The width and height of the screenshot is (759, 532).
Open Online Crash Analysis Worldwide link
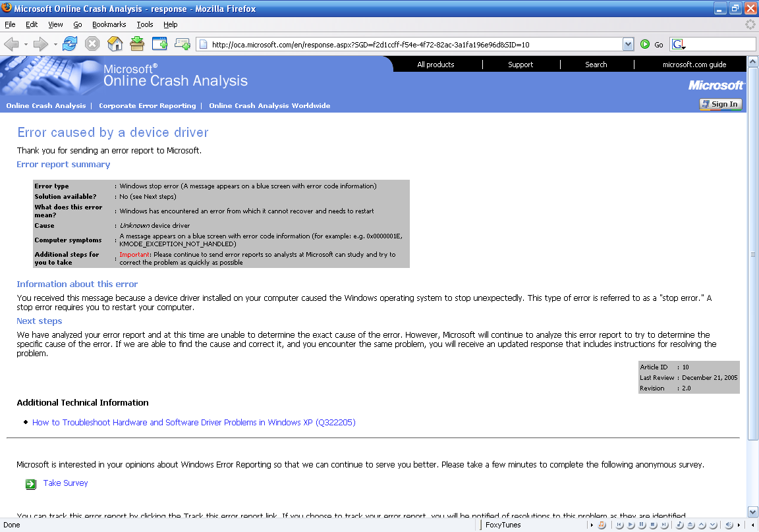(269, 105)
